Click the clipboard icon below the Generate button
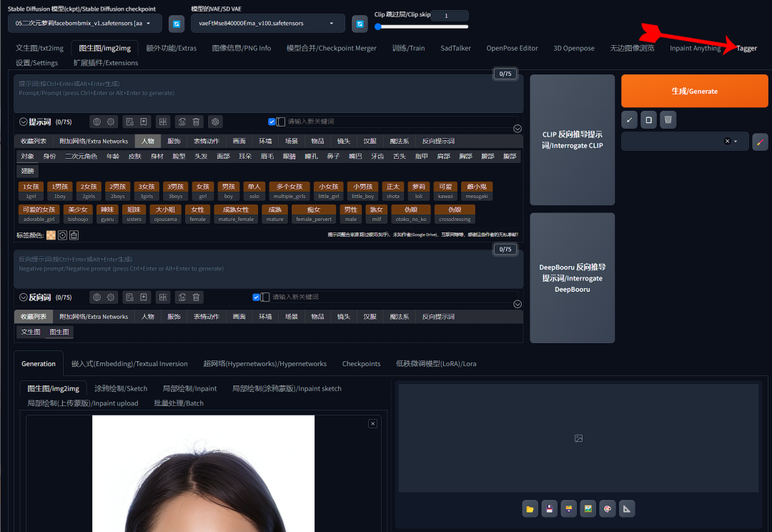Viewport: 772px width, 532px height. [x=648, y=119]
